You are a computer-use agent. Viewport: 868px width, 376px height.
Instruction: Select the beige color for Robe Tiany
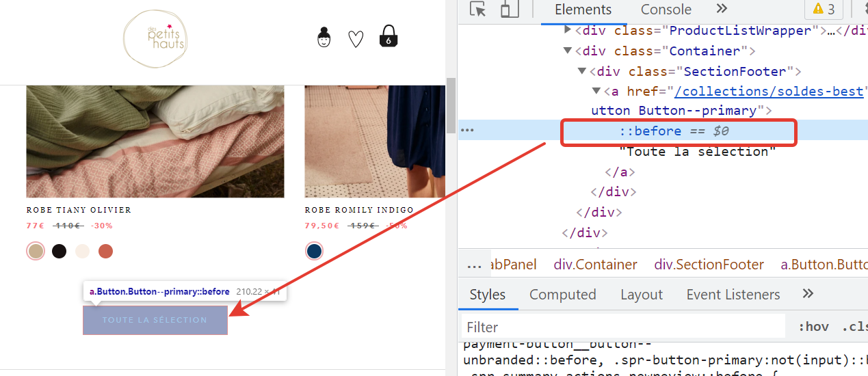(36, 251)
